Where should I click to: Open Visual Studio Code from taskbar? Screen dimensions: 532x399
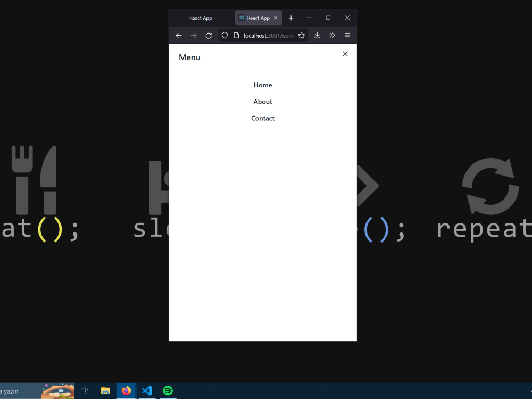click(147, 391)
